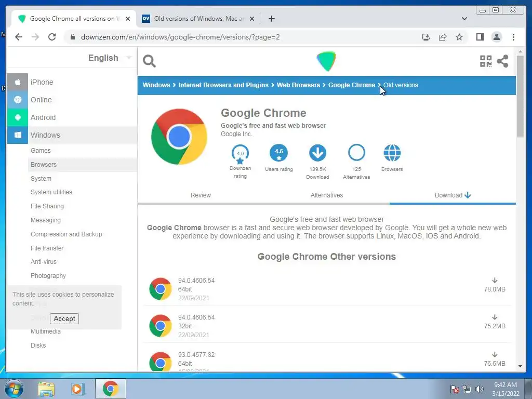Image resolution: width=532 pixels, height=399 pixels.
Task: Open the site search magnifier
Action: [149, 61]
